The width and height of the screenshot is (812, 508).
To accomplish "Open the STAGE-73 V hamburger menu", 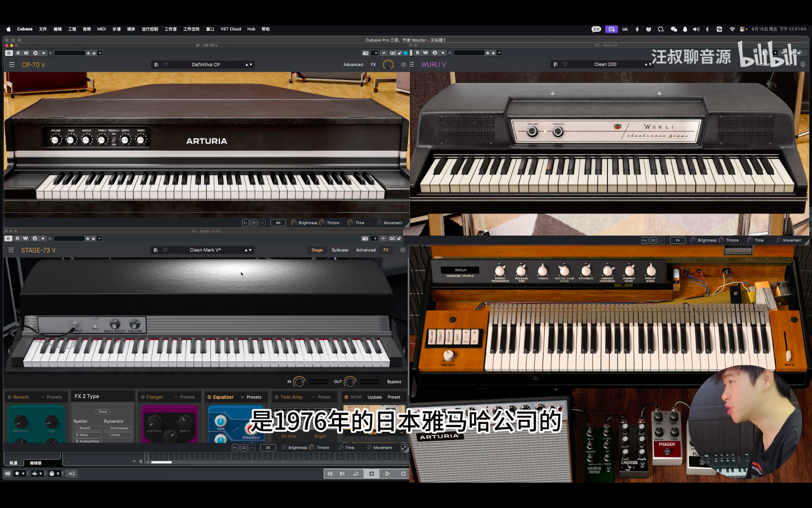I will (x=11, y=250).
